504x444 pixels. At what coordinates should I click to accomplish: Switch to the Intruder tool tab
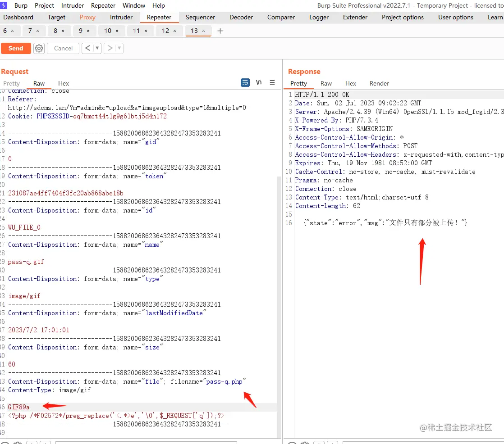click(x=121, y=17)
